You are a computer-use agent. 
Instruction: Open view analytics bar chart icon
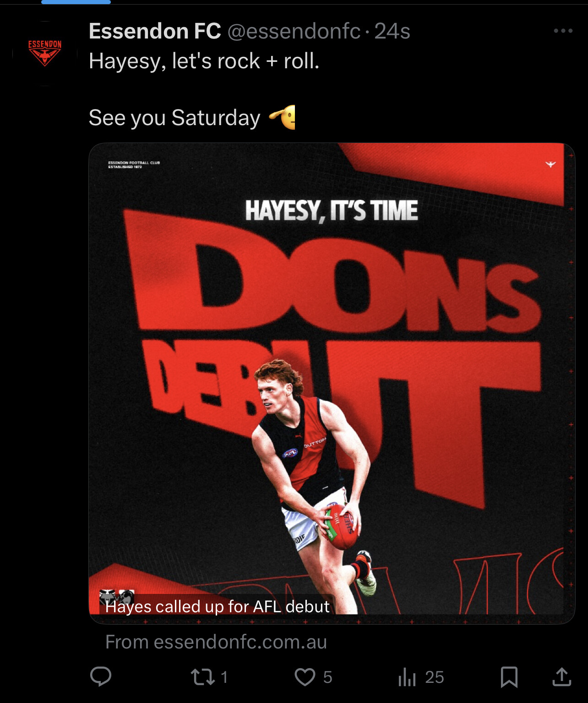[x=407, y=677]
